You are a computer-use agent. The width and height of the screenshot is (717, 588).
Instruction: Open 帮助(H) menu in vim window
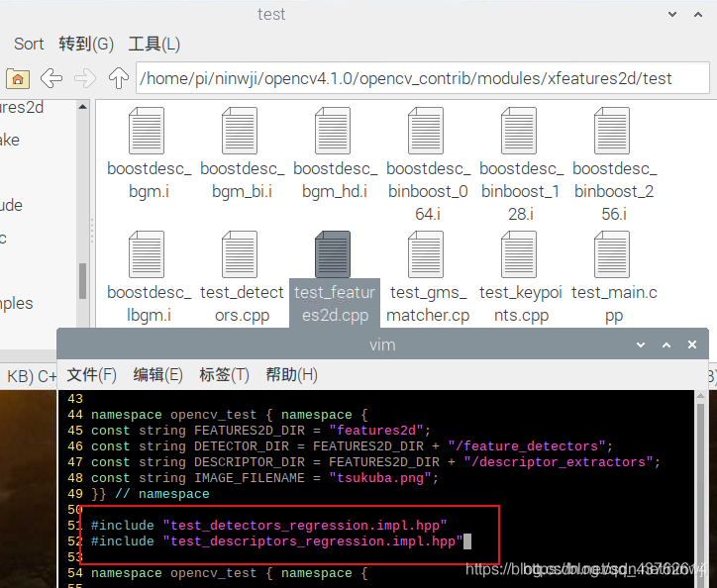point(292,375)
